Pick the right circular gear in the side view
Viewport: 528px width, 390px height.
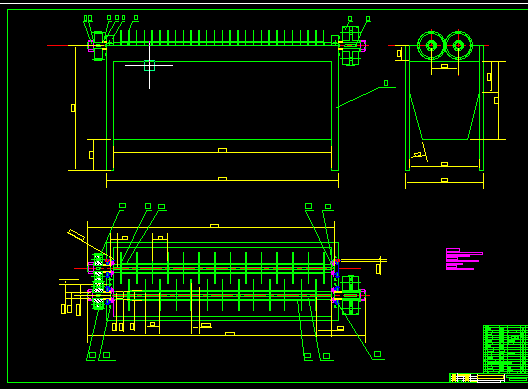tap(458, 45)
